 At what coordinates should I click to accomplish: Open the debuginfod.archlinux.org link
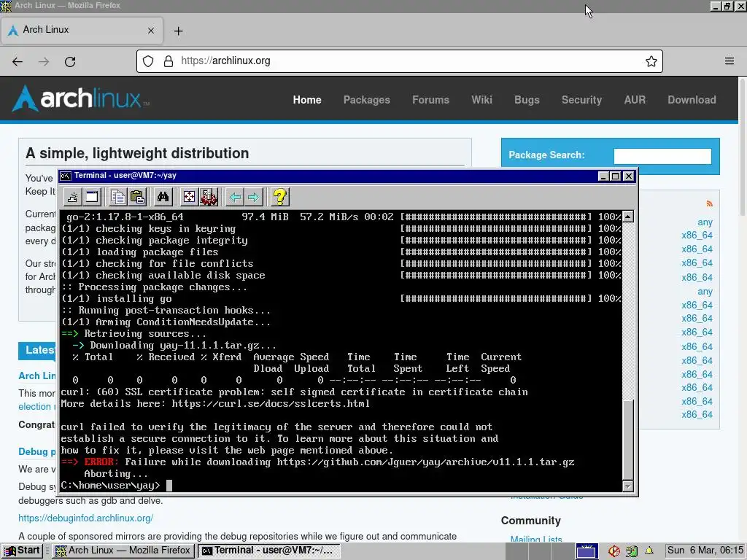86,518
